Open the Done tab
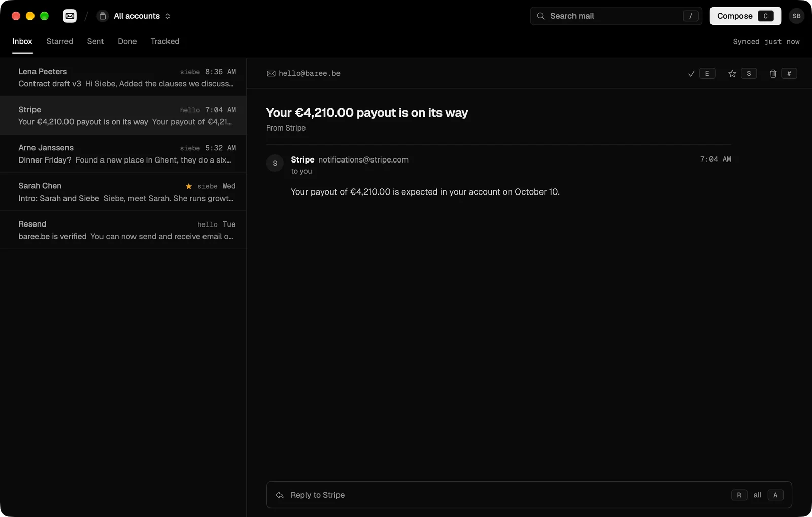Image resolution: width=812 pixels, height=517 pixels. (127, 42)
